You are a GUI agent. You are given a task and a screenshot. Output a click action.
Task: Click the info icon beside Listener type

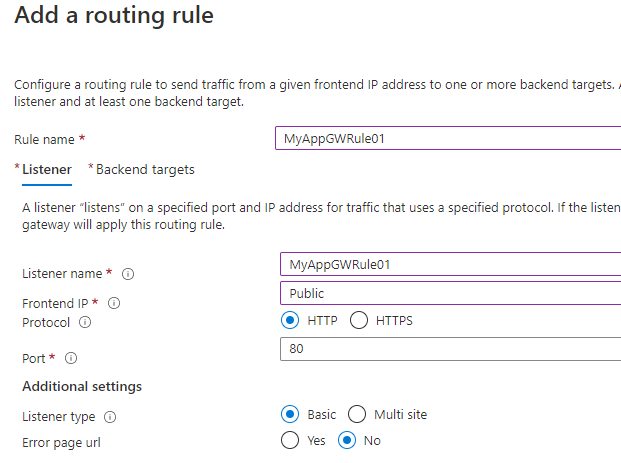(x=109, y=416)
